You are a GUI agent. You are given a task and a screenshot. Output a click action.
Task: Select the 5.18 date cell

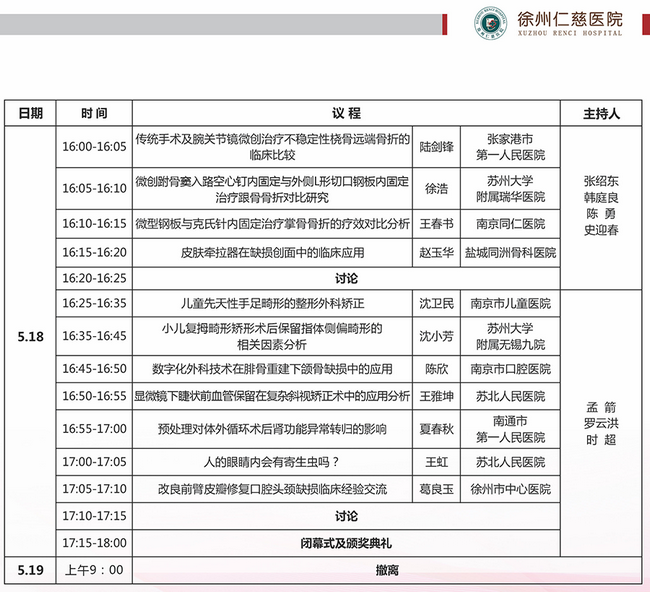tap(30, 337)
